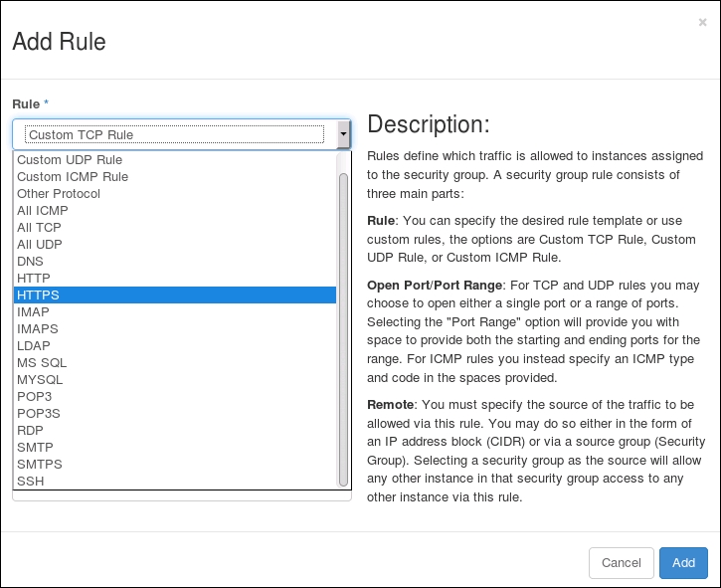Pick All TCP rule option

(40, 227)
